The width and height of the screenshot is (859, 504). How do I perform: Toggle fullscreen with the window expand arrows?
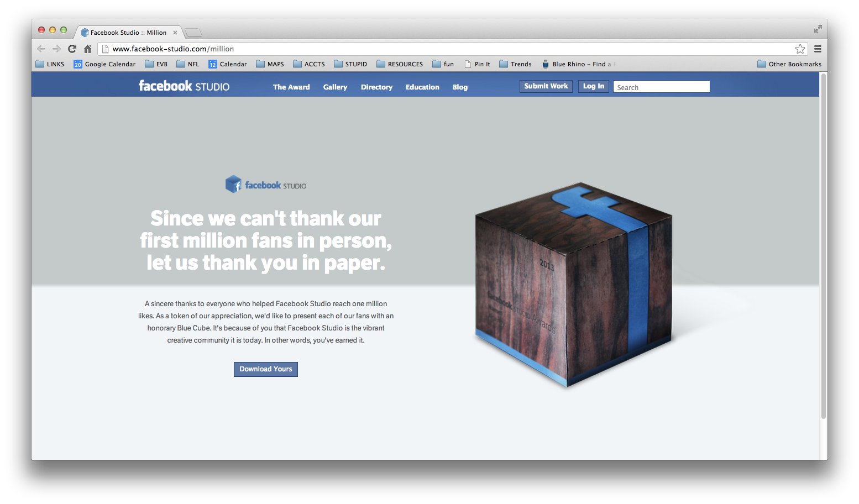pyautogui.click(x=818, y=29)
